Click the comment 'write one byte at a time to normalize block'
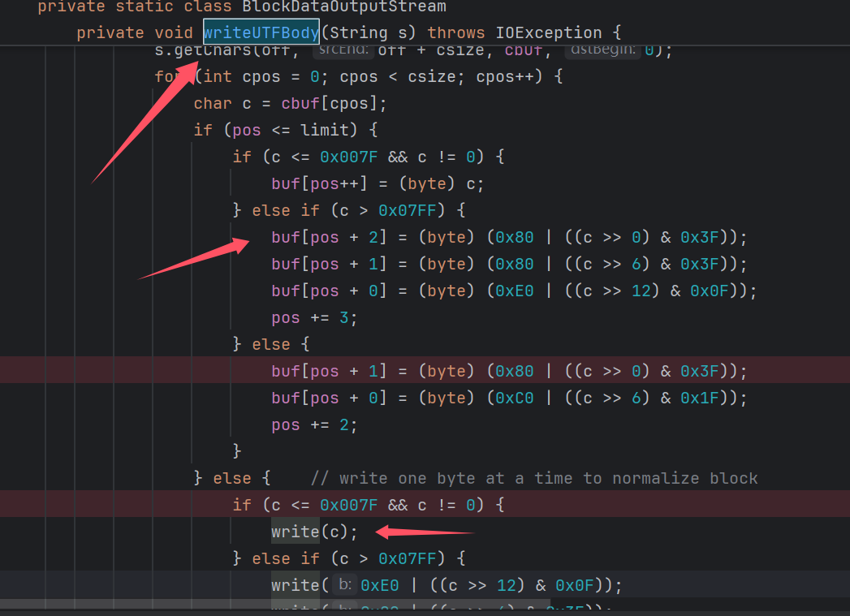 pos(534,478)
